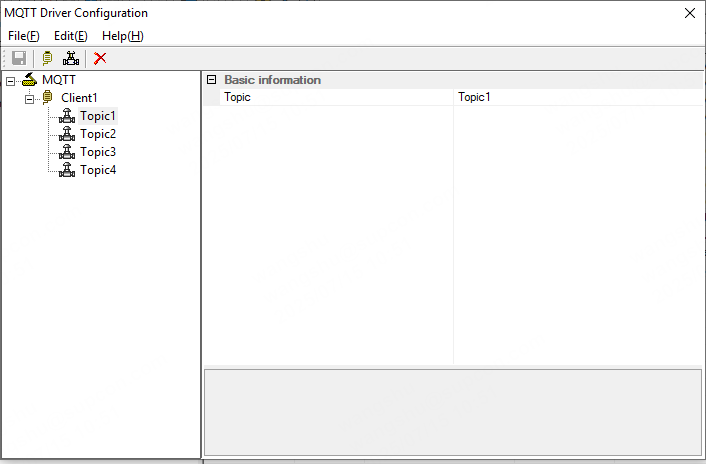
Task: Select Topic2 in the tree
Action: [98, 134]
